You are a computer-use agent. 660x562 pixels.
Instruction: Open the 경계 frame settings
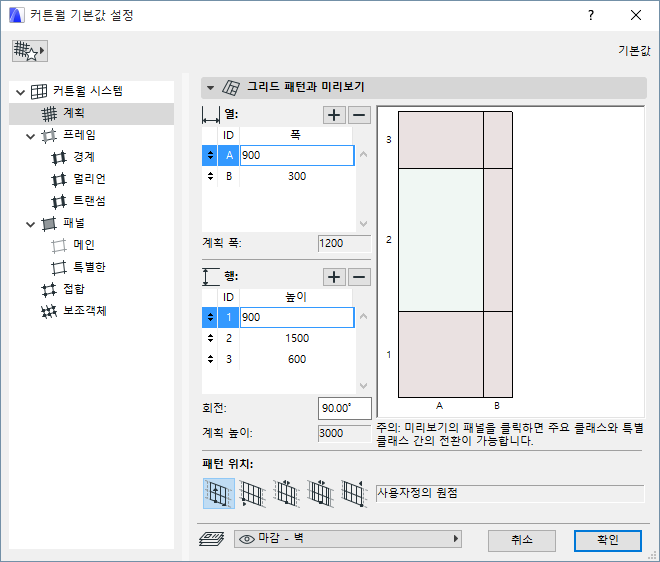pos(83,157)
